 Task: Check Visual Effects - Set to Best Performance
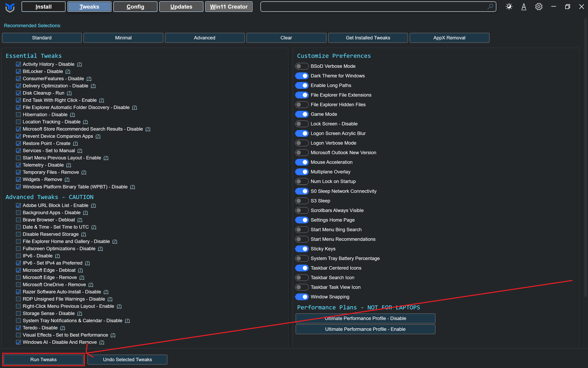point(18,335)
